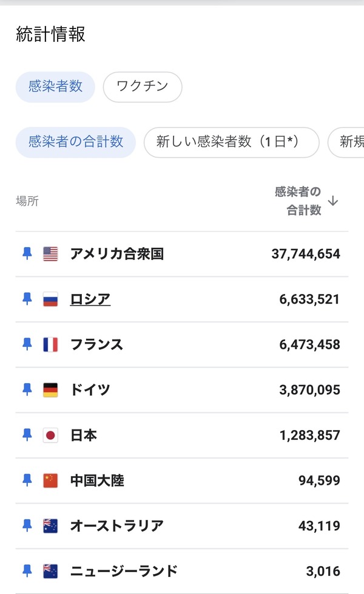Screen dimensions: 364x594
Task: Click the 感染者の合計数 column header
Action: (298, 201)
